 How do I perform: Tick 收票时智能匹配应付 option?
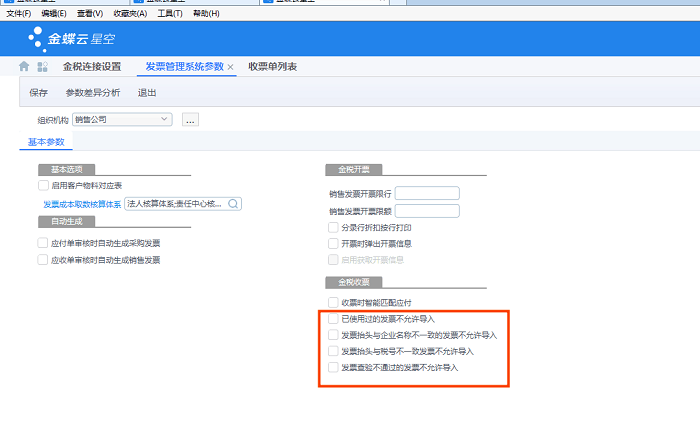(x=333, y=302)
